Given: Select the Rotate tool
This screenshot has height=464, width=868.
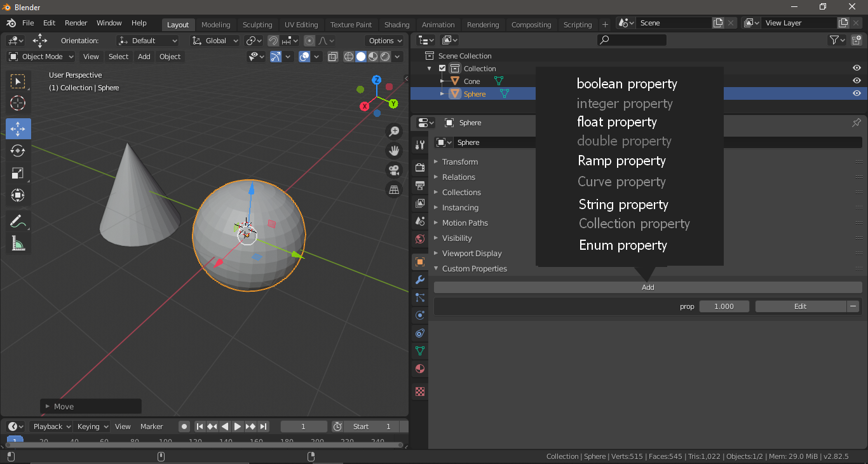Looking at the screenshot, I should [18, 151].
